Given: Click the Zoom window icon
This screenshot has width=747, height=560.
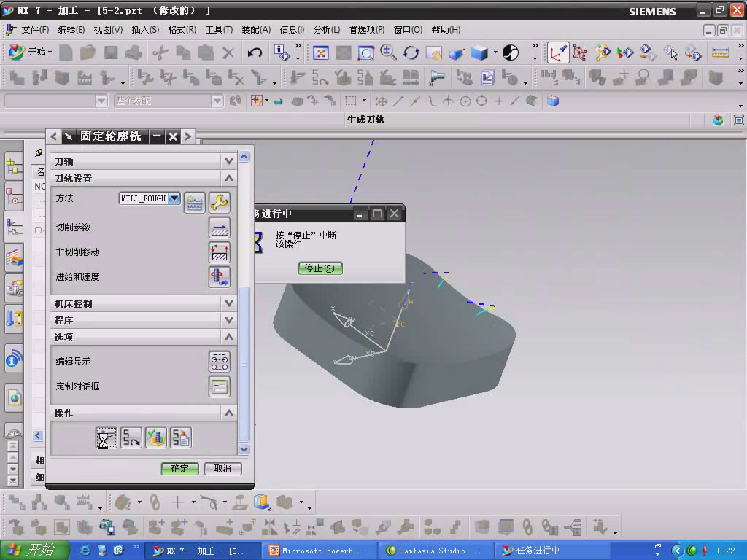Looking at the screenshot, I should point(366,52).
